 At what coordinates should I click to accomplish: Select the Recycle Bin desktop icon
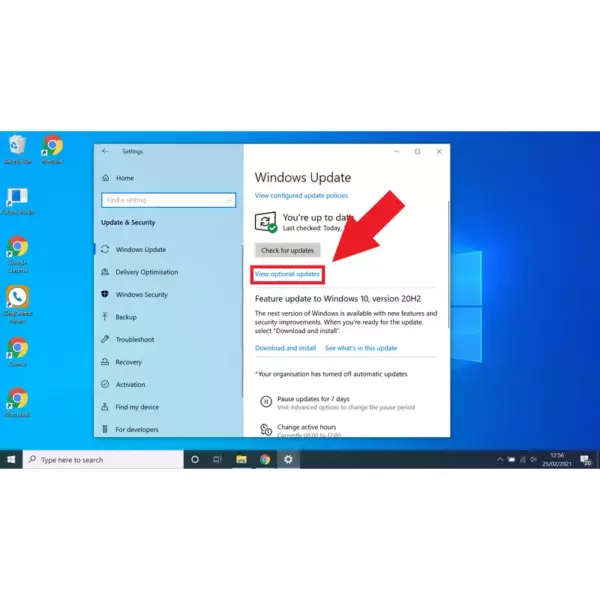pos(18,150)
